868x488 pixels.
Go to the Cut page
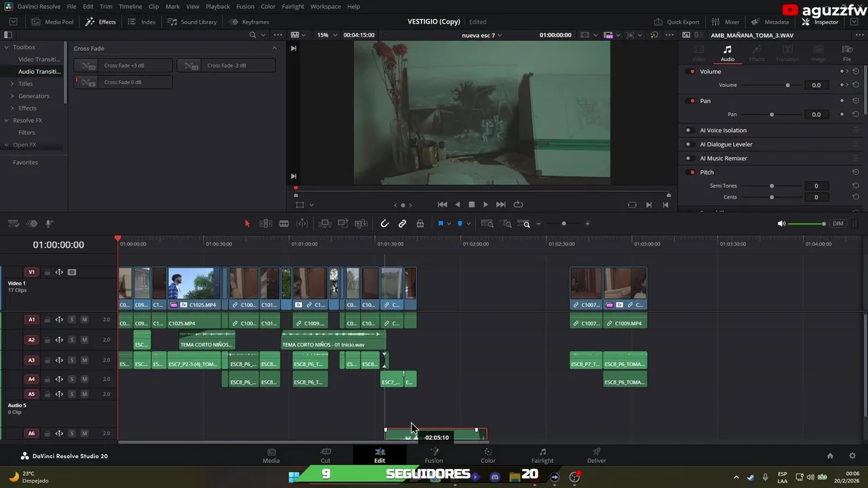point(325,455)
